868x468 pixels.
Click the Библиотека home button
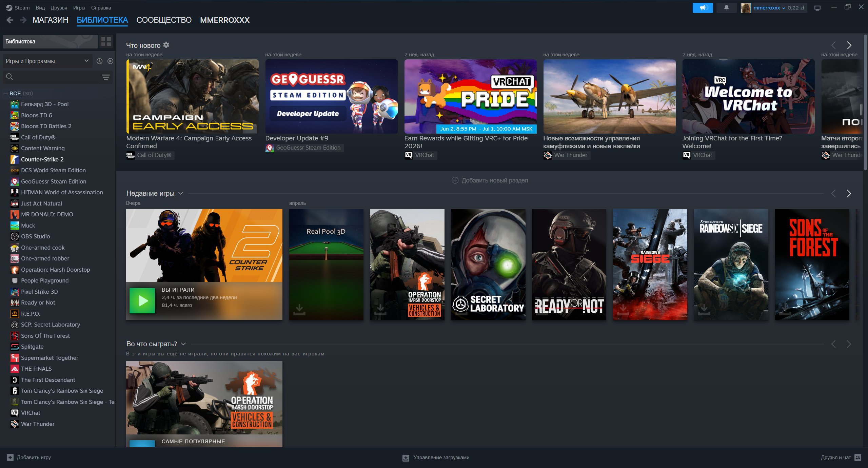[50, 41]
